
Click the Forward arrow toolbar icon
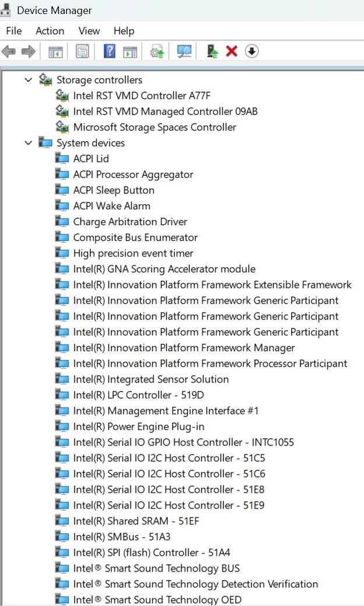point(28,51)
